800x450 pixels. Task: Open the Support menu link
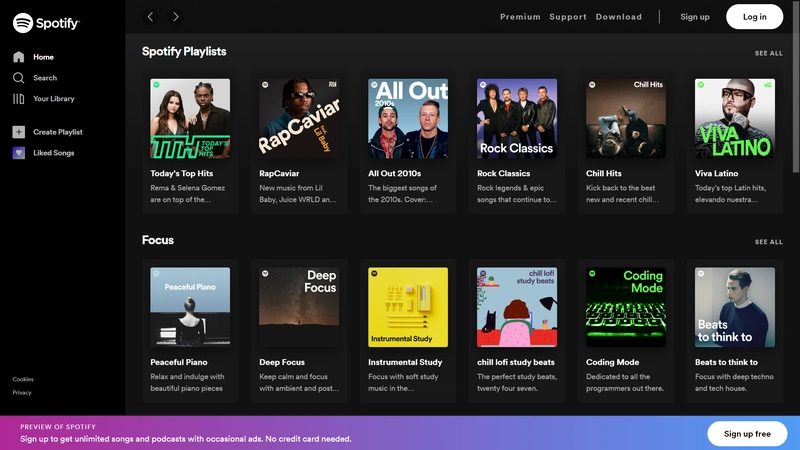568,17
